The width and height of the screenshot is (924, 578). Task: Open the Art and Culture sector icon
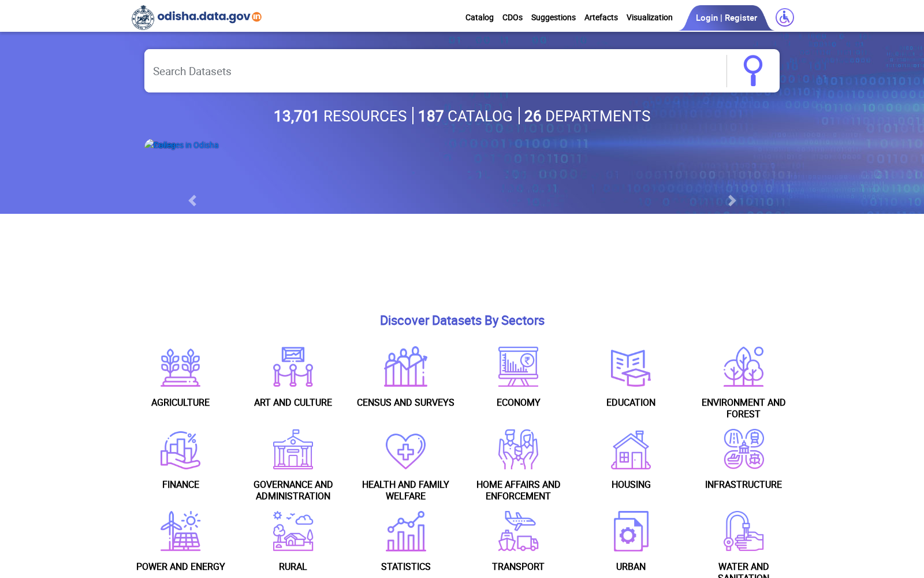point(293,367)
